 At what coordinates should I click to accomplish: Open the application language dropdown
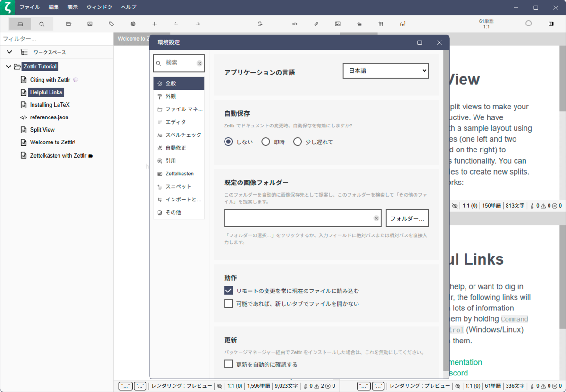pyautogui.click(x=385, y=71)
